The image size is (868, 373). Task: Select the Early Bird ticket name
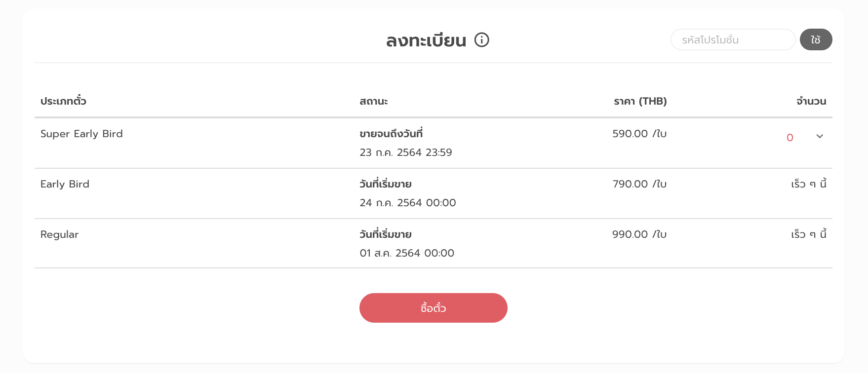[65, 184]
